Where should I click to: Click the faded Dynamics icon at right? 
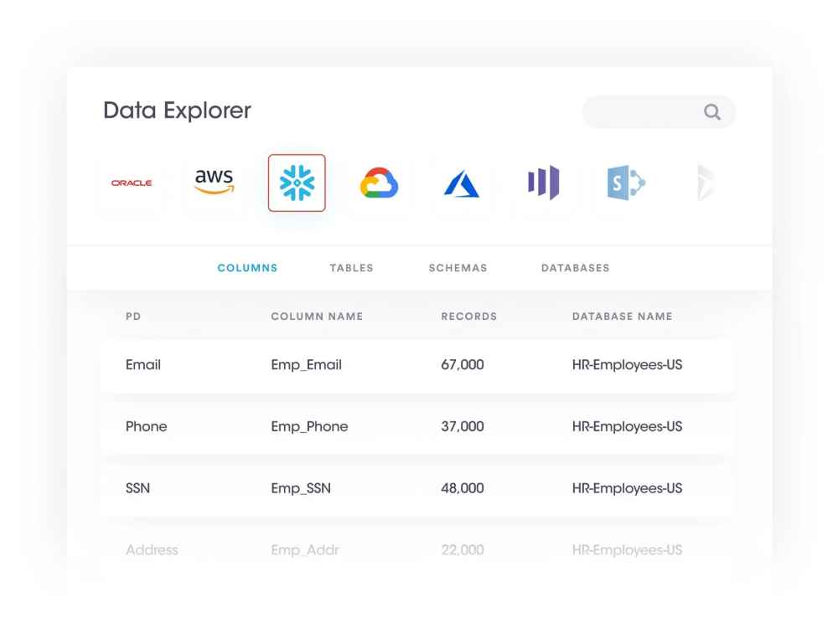[x=705, y=183]
